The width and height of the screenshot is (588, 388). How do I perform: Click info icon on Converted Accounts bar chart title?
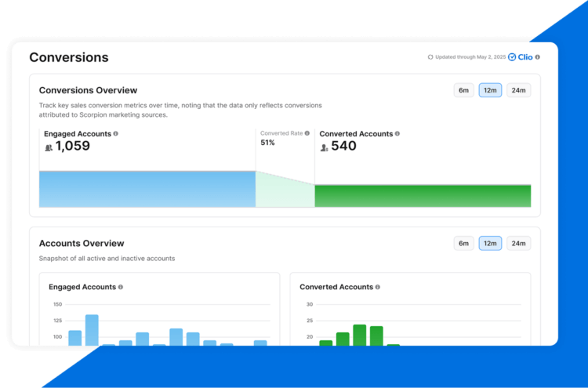(x=377, y=287)
